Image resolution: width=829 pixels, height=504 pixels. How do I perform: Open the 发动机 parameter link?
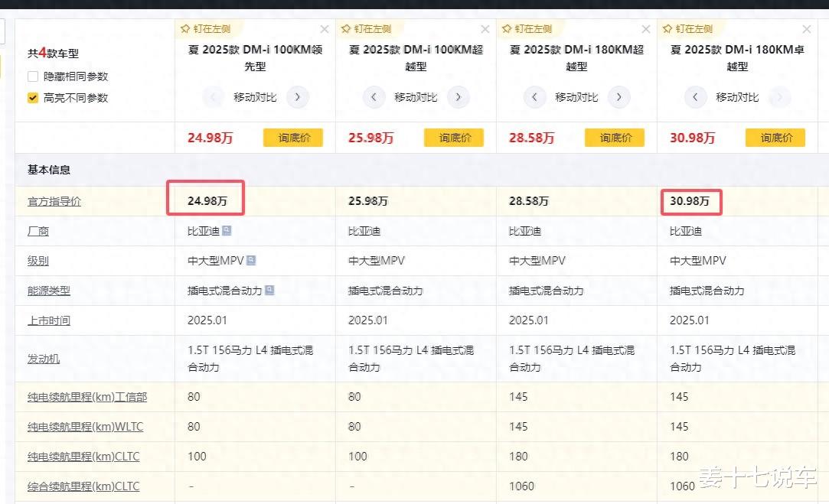click(x=44, y=359)
